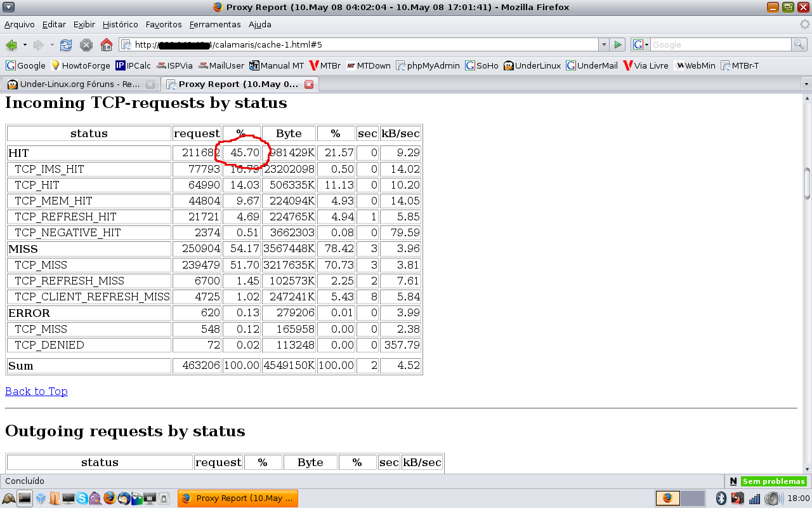
Task: Open the ISPVia bookmark
Action: point(174,65)
